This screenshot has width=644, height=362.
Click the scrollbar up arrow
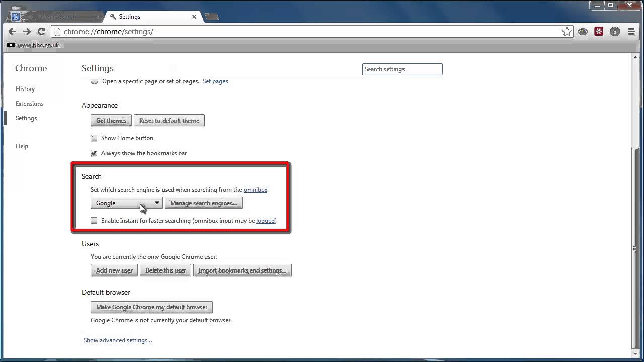pos(636,57)
